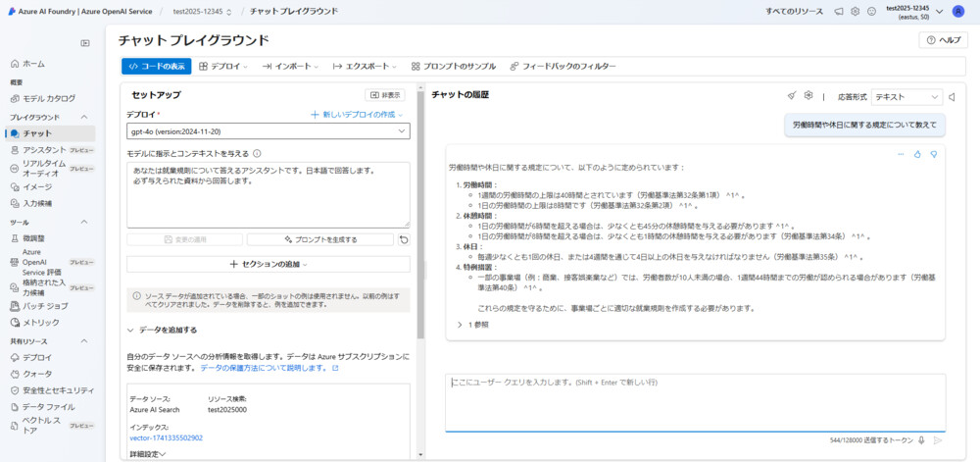Expand the 1 参照 references section

pyautogui.click(x=473, y=325)
